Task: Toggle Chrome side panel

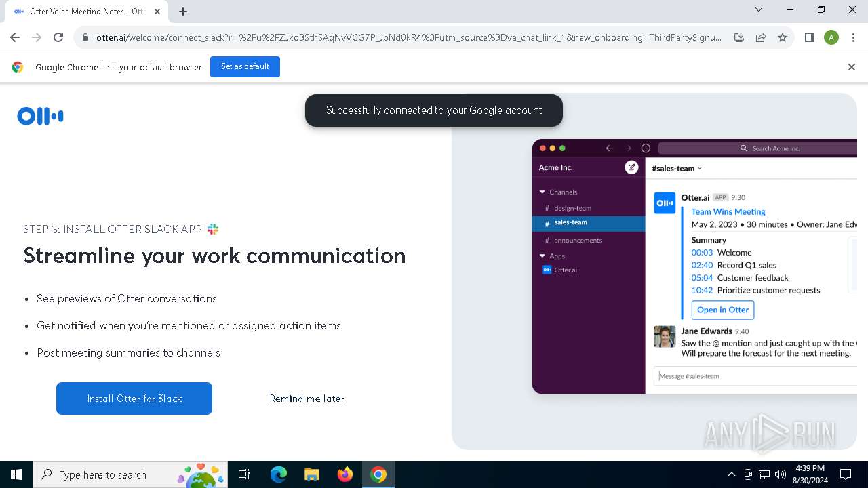Action: tap(810, 37)
